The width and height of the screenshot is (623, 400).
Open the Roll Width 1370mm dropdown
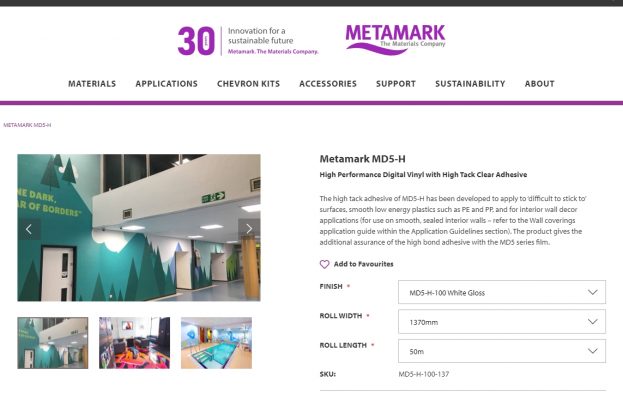502,322
